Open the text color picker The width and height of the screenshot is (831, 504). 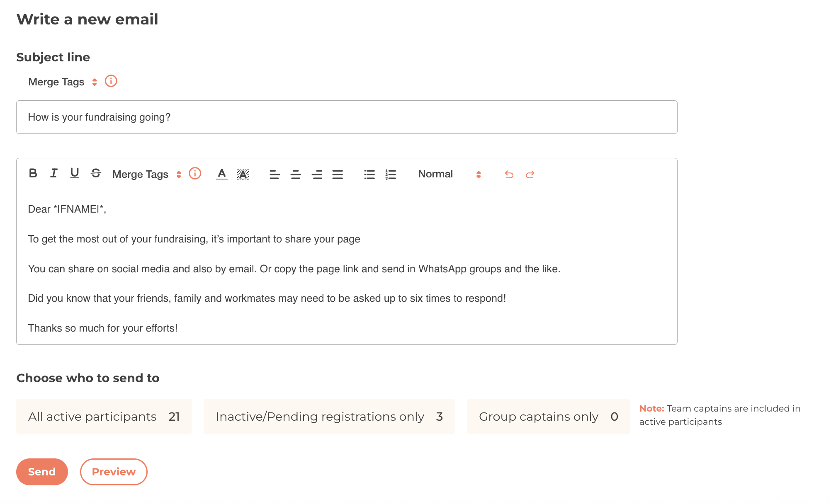[x=222, y=174]
